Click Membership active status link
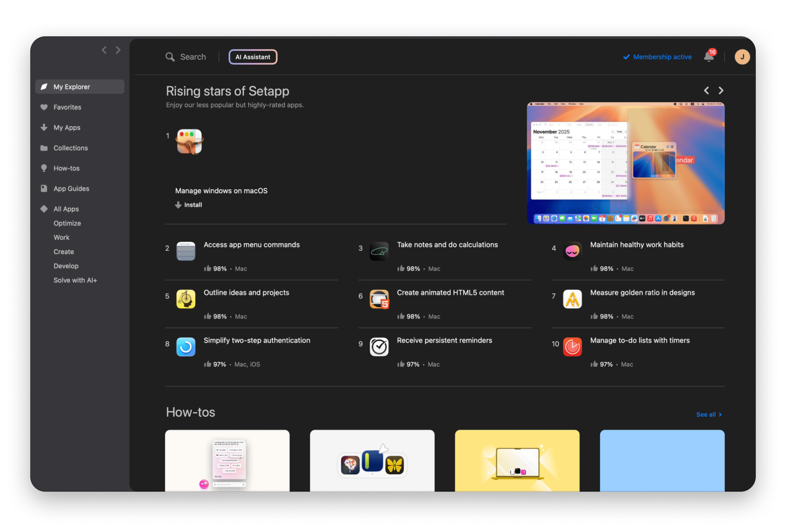Screen dimensions: 786x532 (657, 57)
